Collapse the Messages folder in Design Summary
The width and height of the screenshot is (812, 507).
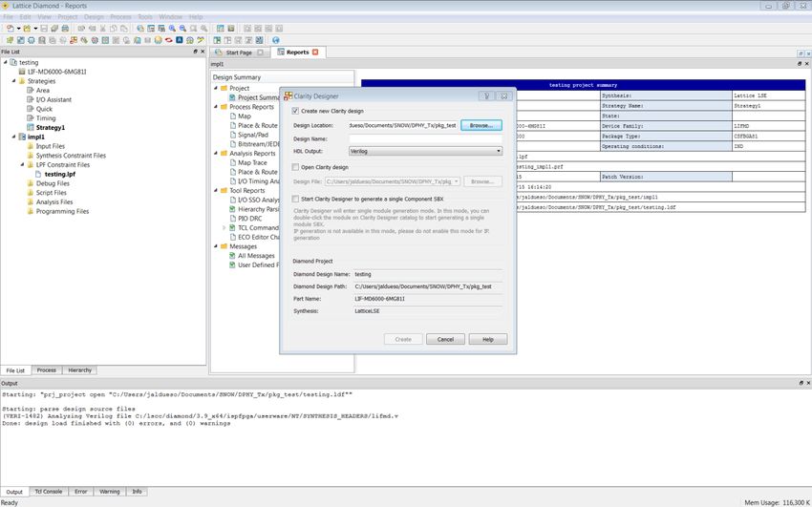point(216,246)
